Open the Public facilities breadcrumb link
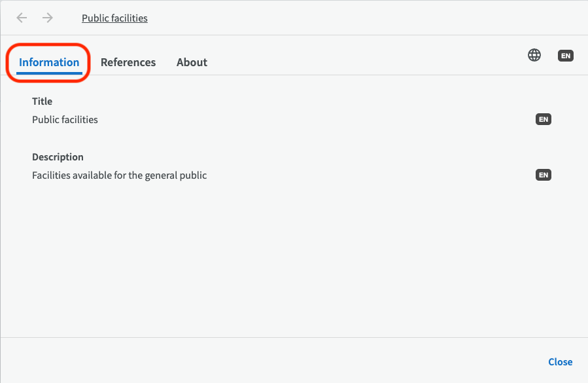The image size is (588, 383). (114, 18)
